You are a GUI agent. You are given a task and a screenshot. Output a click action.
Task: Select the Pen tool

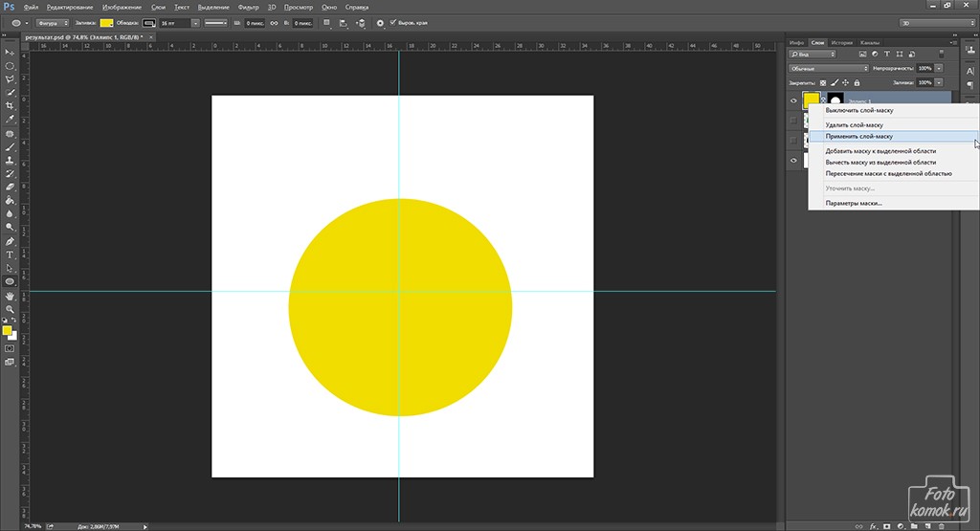click(10, 242)
